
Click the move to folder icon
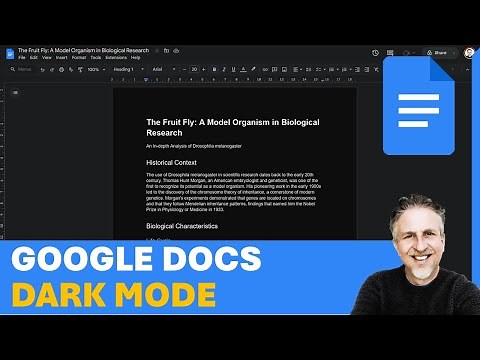point(166,51)
